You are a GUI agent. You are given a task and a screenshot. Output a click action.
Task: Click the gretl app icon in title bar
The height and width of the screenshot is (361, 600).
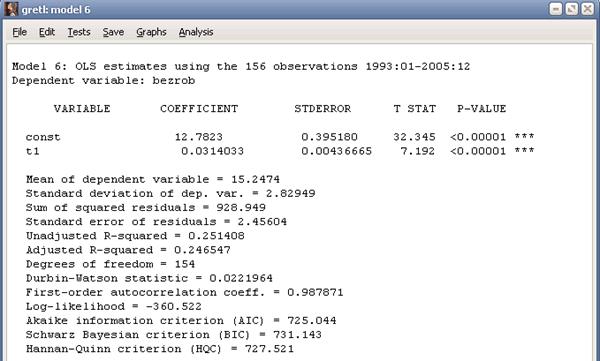[11, 9]
